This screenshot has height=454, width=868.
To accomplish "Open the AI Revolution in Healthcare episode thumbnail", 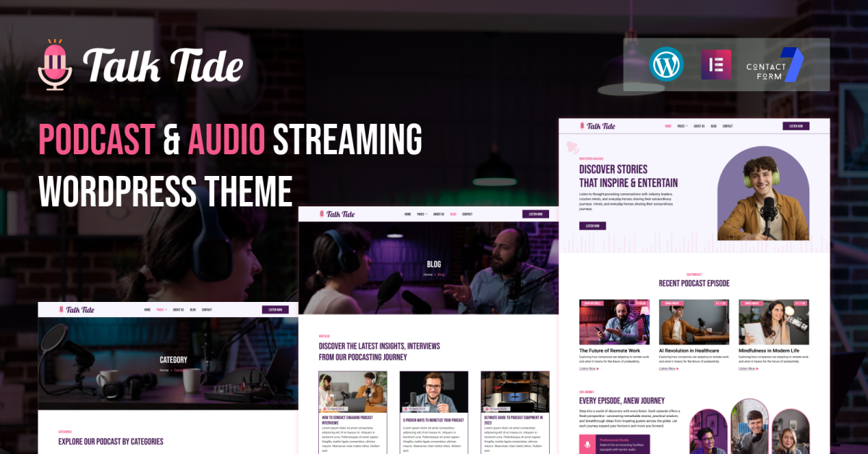I will [x=684, y=321].
